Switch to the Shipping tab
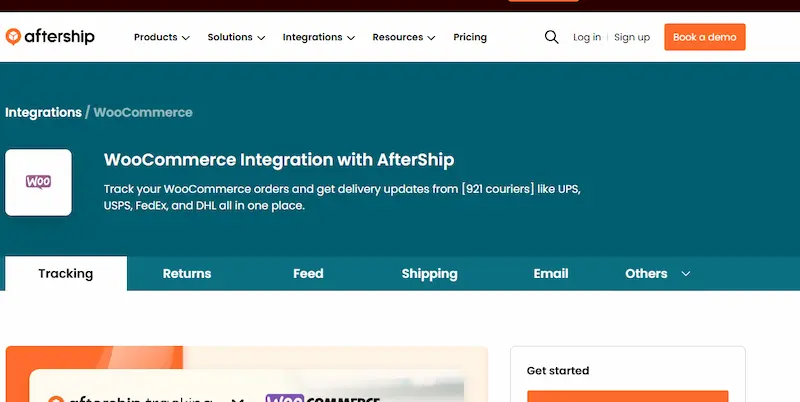The width and height of the screenshot is (800, 402). pos(429,273)
